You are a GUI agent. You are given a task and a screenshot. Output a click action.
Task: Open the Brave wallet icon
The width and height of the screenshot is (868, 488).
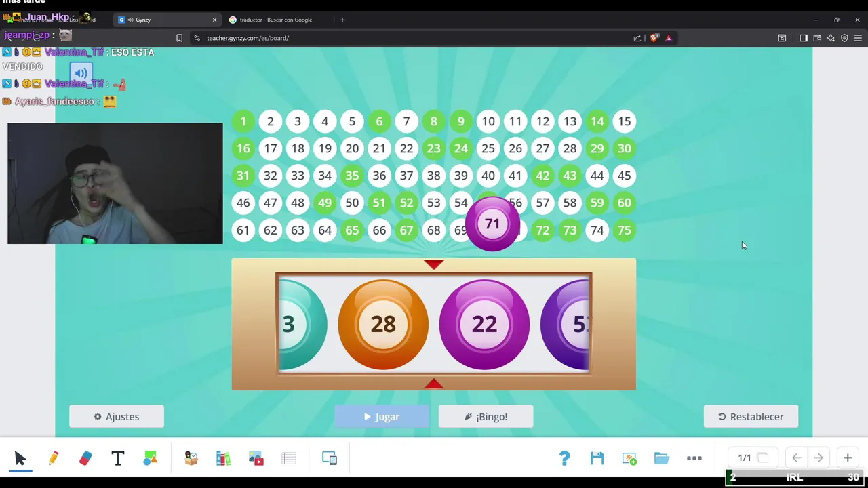coord(817,38)
